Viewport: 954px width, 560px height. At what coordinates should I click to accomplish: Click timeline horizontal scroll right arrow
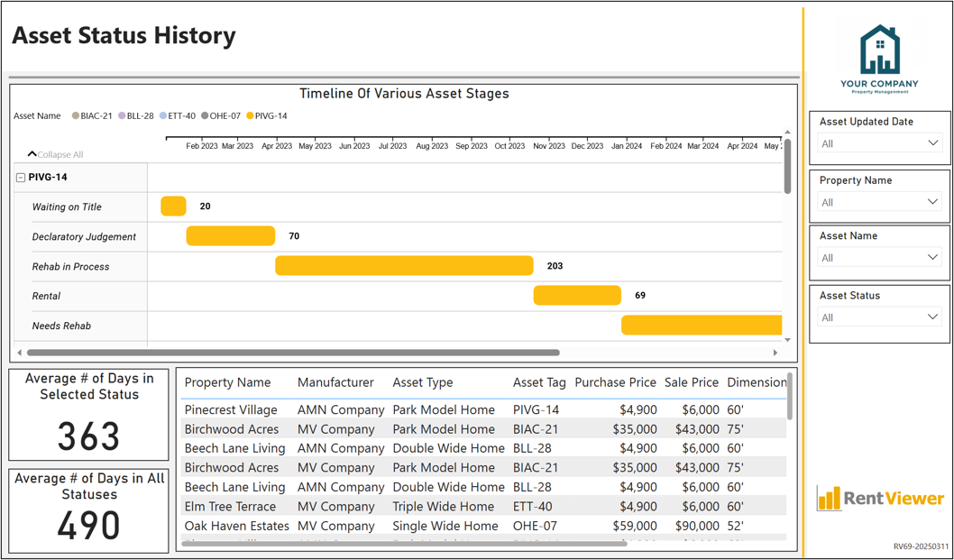tap(775, 353)
